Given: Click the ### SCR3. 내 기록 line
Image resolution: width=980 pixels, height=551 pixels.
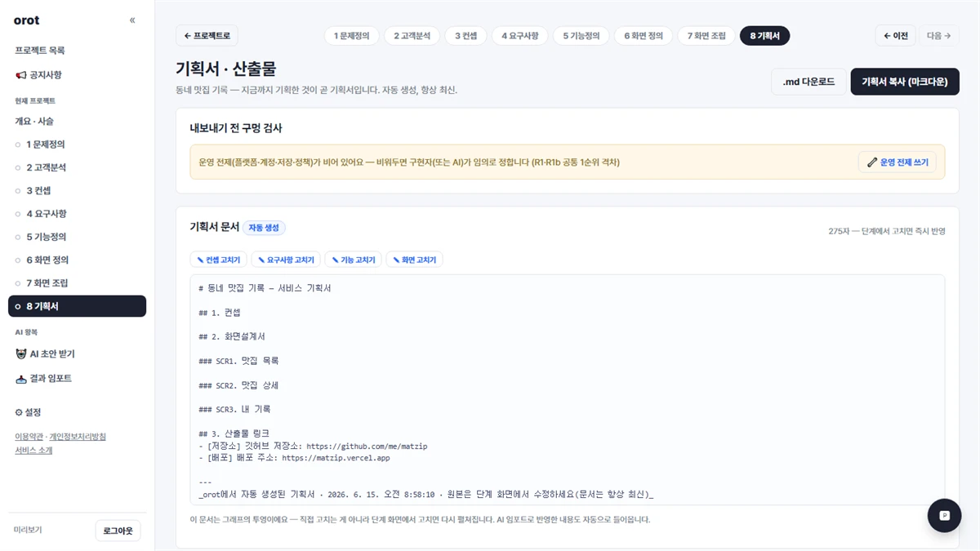Looking at the screenshot, I should (234, 409).
